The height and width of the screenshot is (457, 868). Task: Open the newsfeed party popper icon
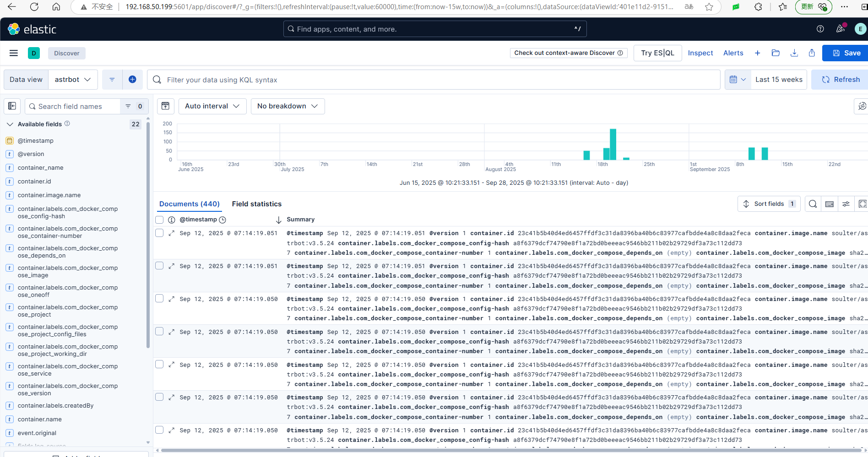pos(841,29)
